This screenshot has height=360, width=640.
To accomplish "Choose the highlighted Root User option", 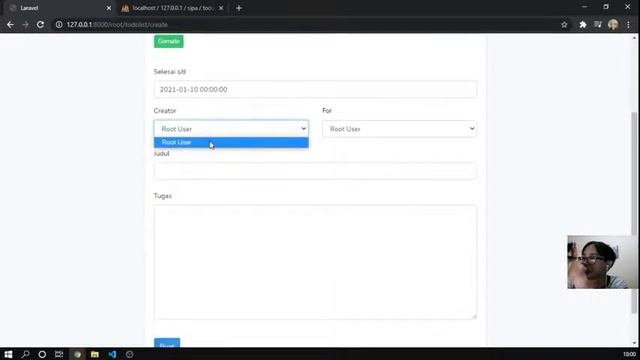I will (x=231, y=142).
